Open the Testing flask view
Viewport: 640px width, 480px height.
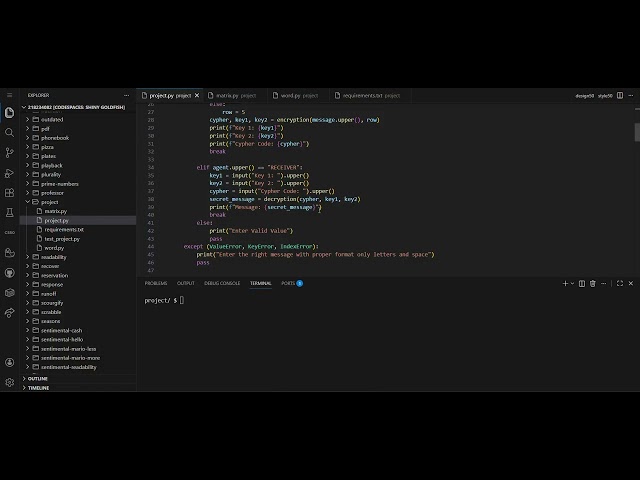click(9, 212)
